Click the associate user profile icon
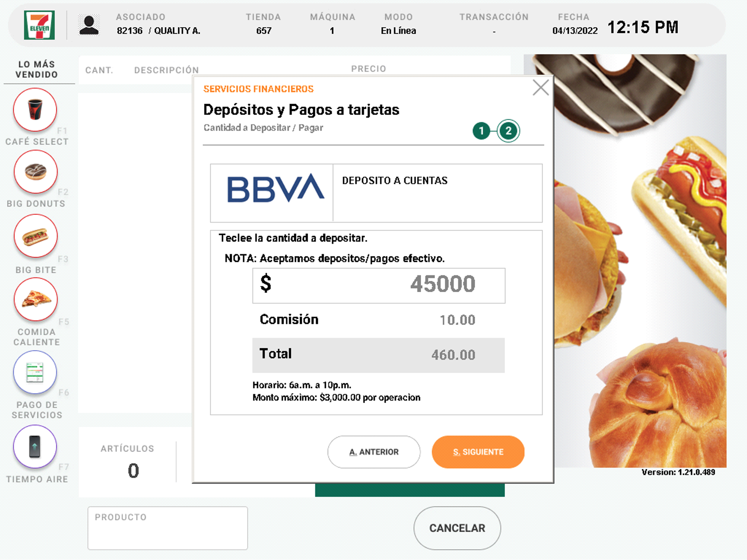Screen dimensions: 747x560 pos(89,25)
